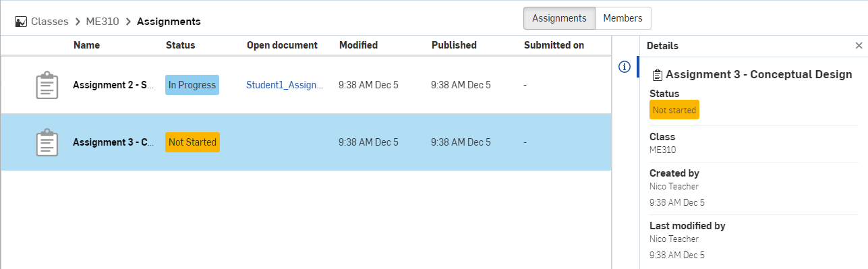This screenshot has width=868, height=269.
Task: Sort by Published column header
Action: (454, 45)
